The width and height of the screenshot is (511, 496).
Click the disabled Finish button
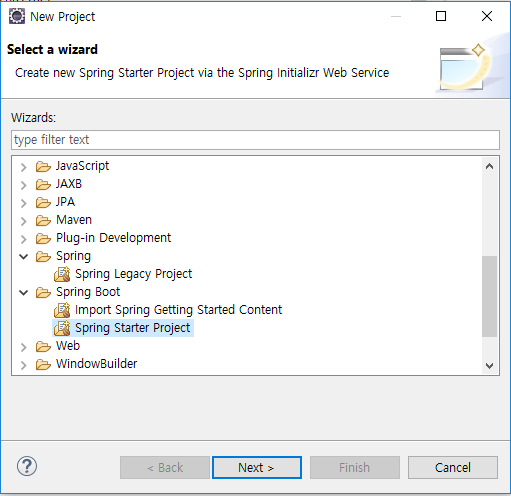[x=355, y=467]
